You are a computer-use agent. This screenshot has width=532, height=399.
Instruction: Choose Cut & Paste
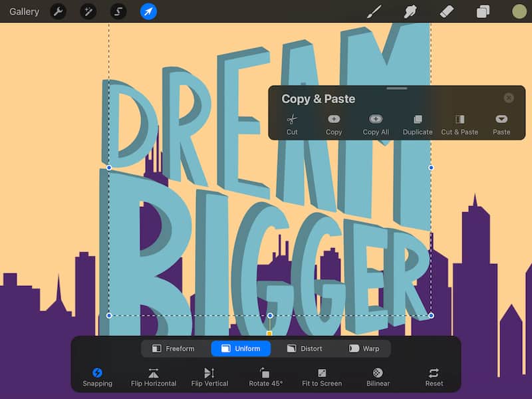460,125
